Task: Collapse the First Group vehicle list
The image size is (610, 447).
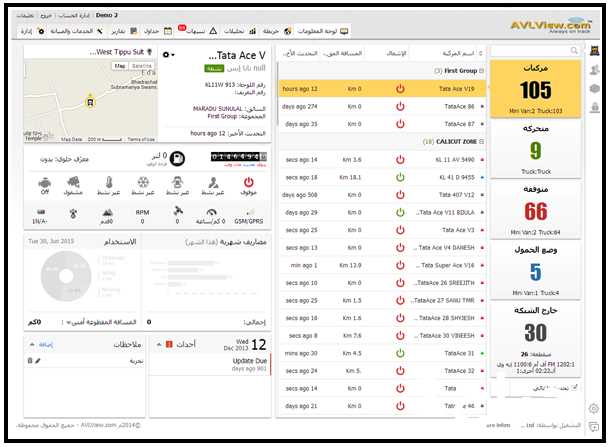Action: click(481, 71)
